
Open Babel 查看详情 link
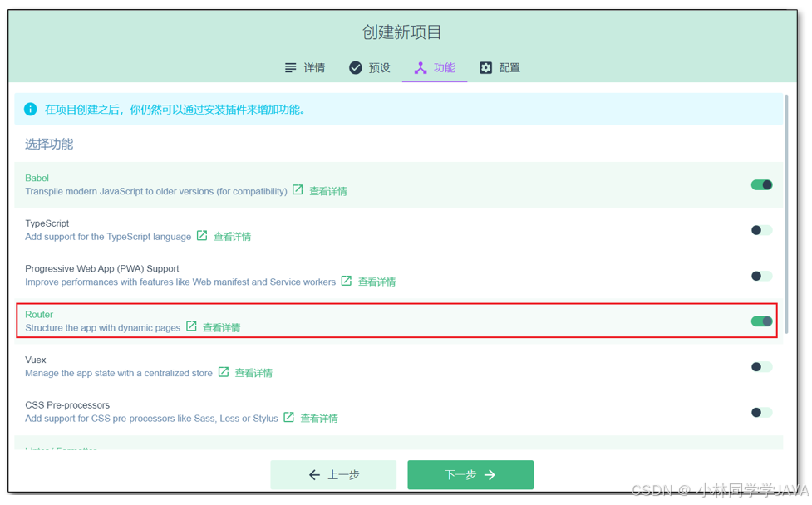pos(327,191)
